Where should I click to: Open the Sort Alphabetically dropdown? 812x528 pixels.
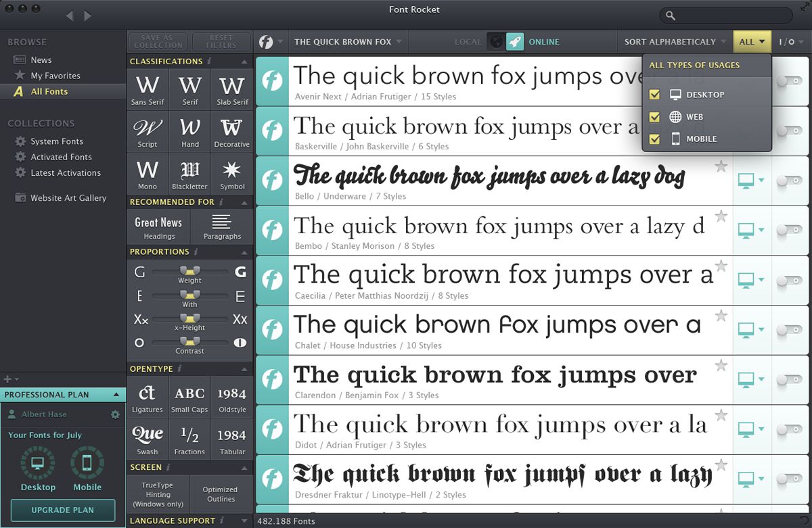[x=674, y=42]
